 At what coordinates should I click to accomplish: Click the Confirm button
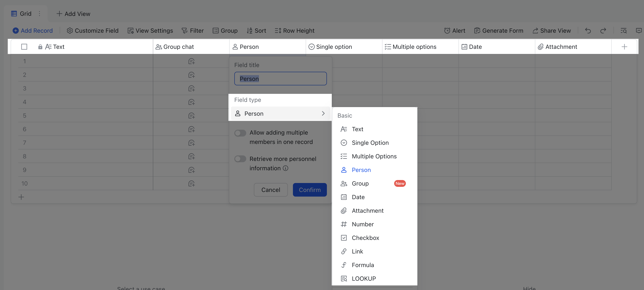(310, 190)
